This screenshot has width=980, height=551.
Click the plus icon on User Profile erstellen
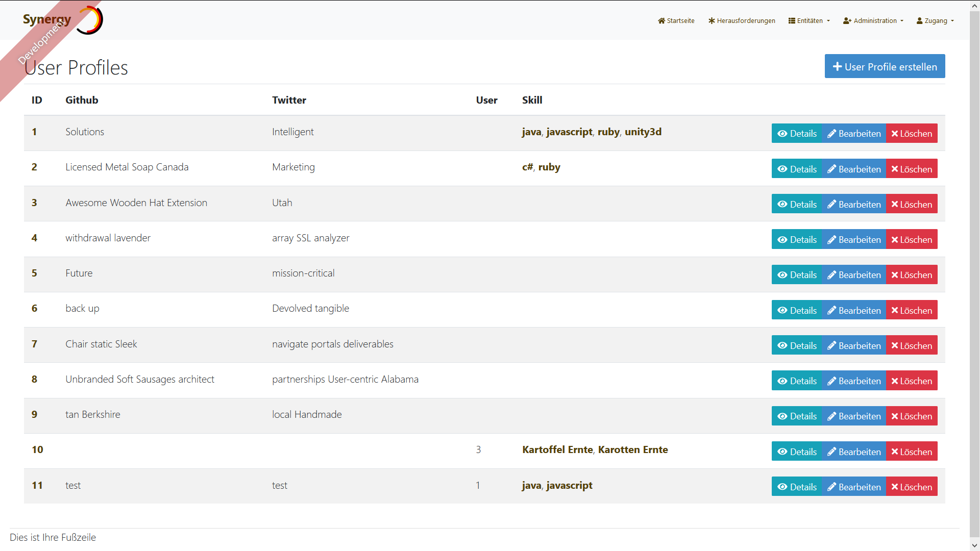837,67
